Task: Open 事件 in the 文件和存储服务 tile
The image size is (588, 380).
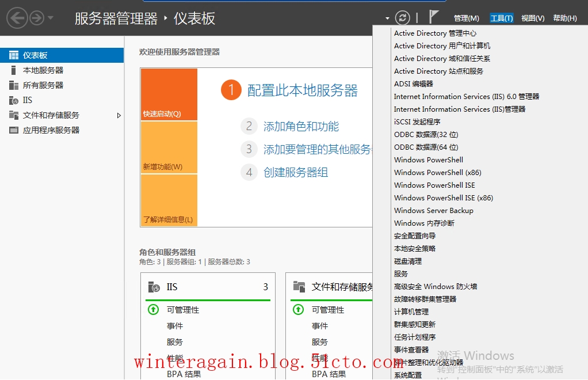Action: tap(320, 326)
